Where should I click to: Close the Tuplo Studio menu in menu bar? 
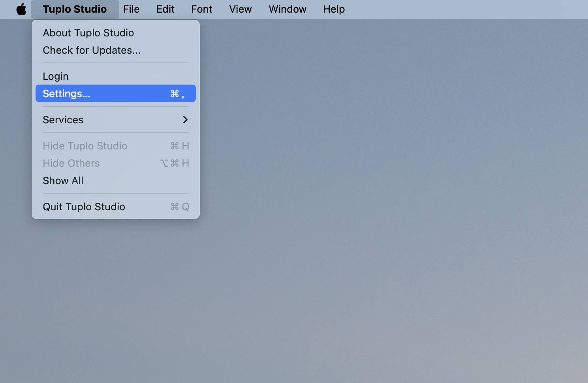75,9
